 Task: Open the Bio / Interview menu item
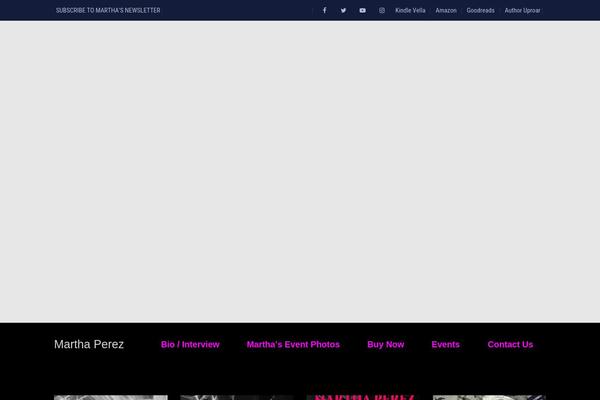tap(190, 344)
